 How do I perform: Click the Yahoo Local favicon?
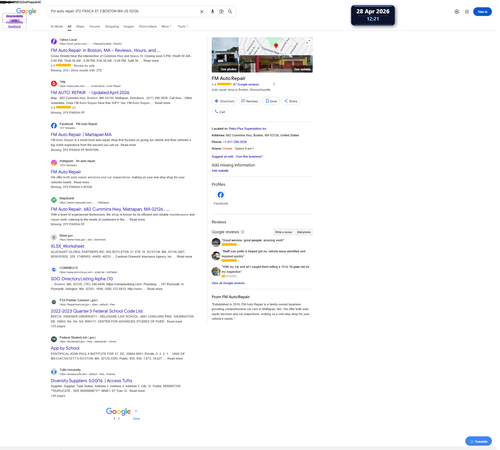click(54, 42)
